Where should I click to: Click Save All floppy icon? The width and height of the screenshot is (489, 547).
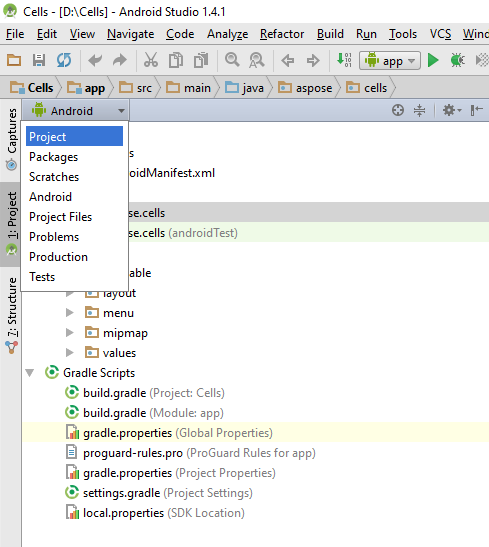[39, 60]
